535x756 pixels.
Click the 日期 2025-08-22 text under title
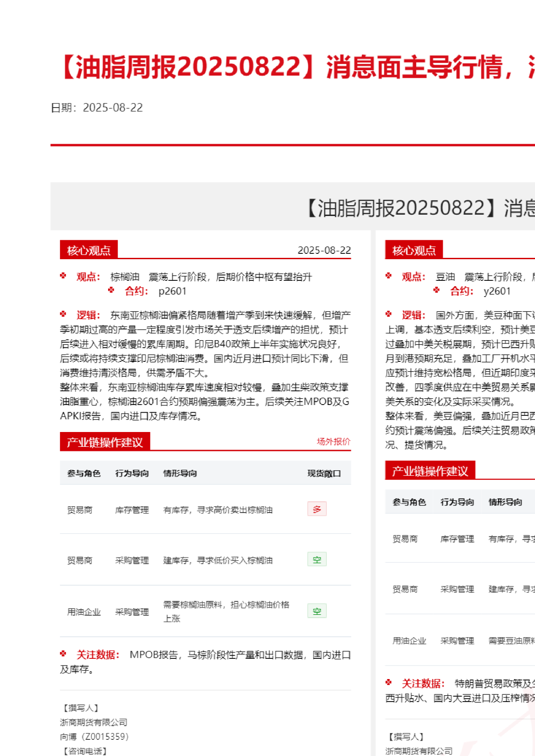97,108
